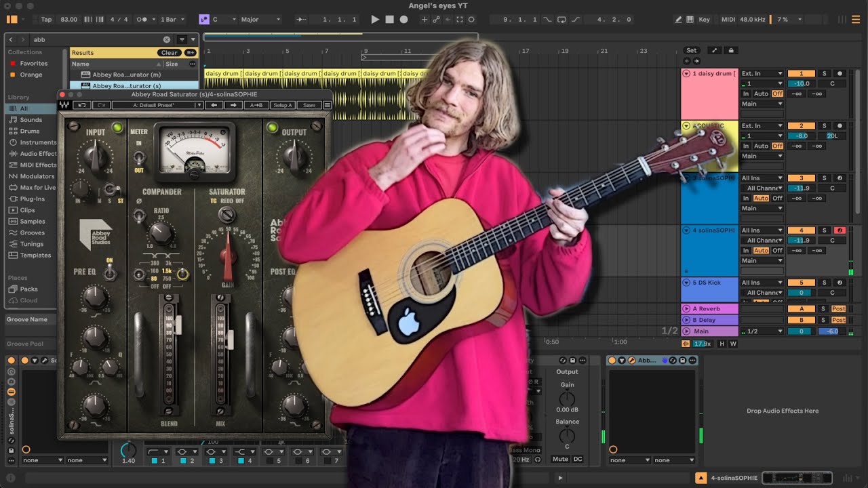Stop playback with the Stop button
Image resolution: width=868 pixels, height=488 pixels.
point(389,20)
